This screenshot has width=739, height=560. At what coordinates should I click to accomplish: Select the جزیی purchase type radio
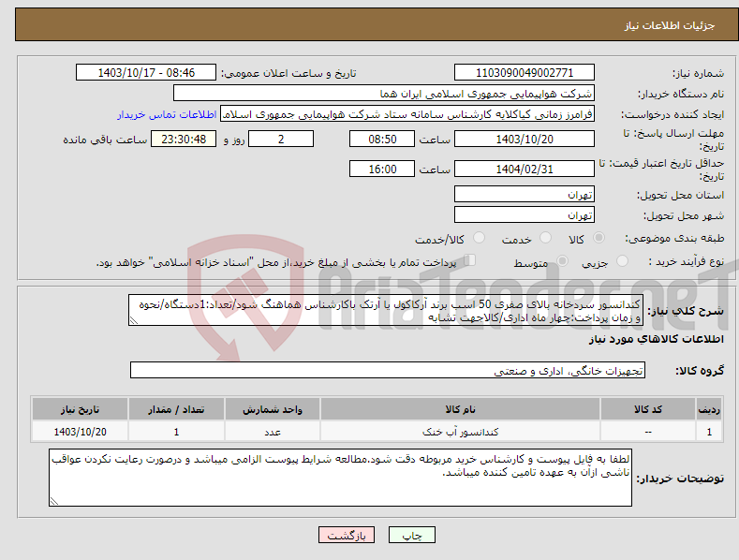tap(622, 260)
